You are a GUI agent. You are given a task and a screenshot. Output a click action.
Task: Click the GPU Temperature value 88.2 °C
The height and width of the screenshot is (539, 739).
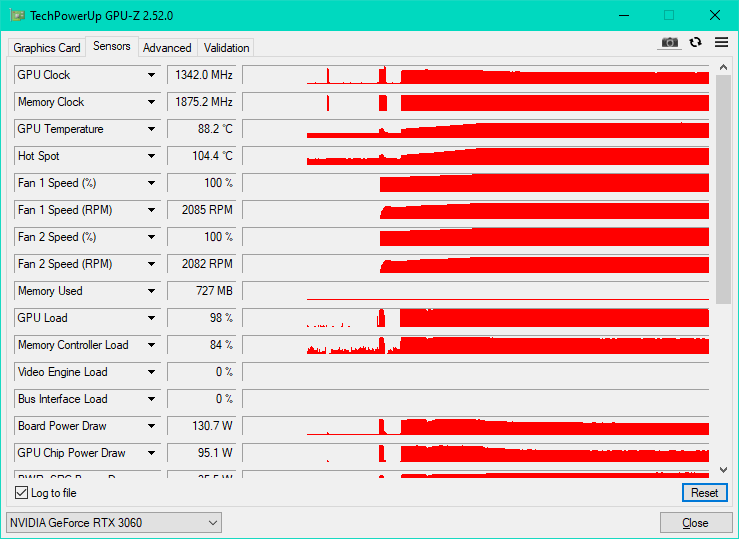[202, 129]
